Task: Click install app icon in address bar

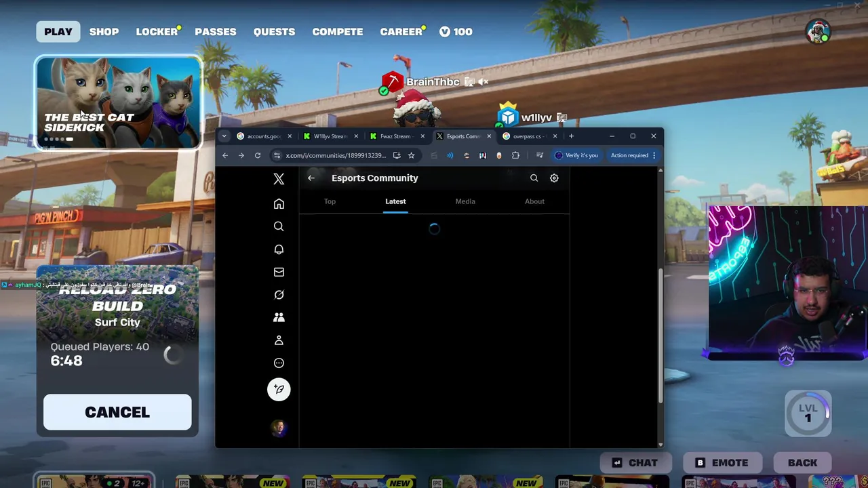Action: tap(397, 155)
